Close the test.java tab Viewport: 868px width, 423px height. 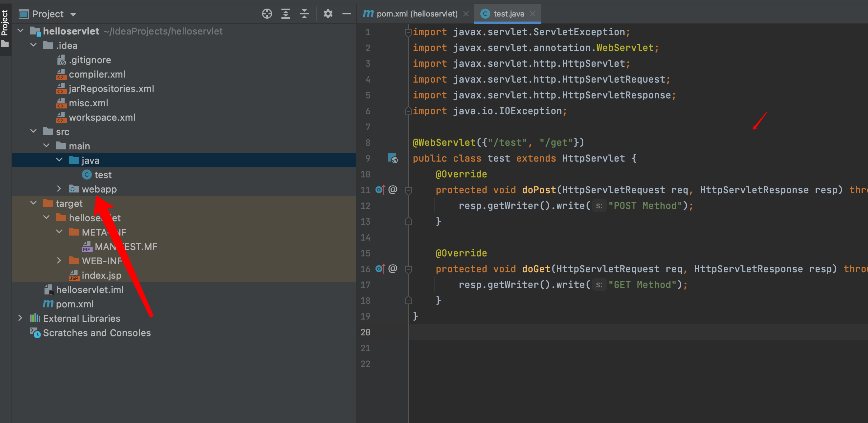pos(533,14)
